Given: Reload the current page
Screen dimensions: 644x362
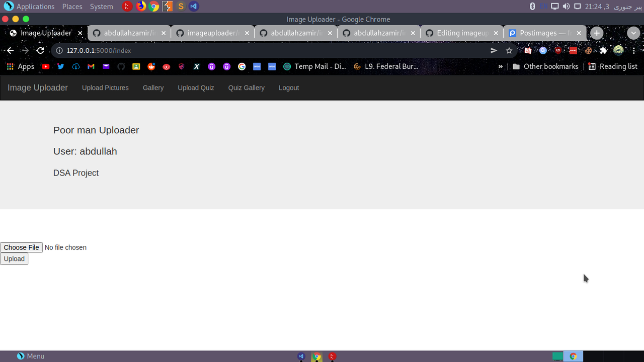Looking at the screenshot, I should 40,50.
